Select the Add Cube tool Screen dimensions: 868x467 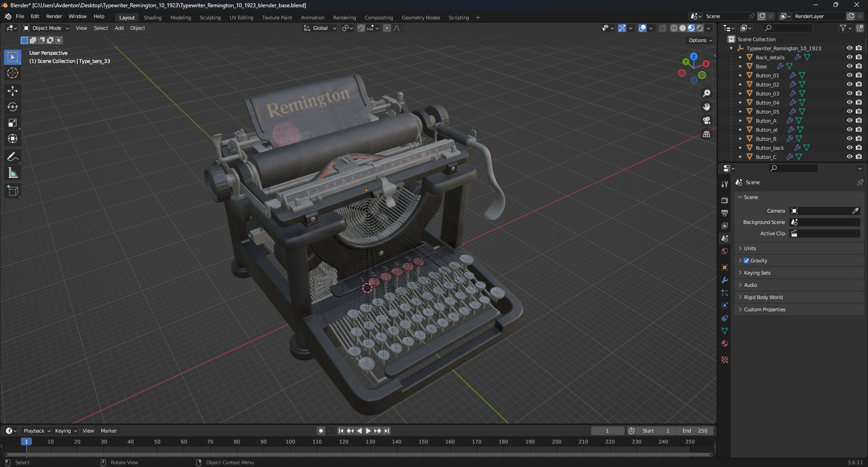pyautogui.click(x=13, y=191)
